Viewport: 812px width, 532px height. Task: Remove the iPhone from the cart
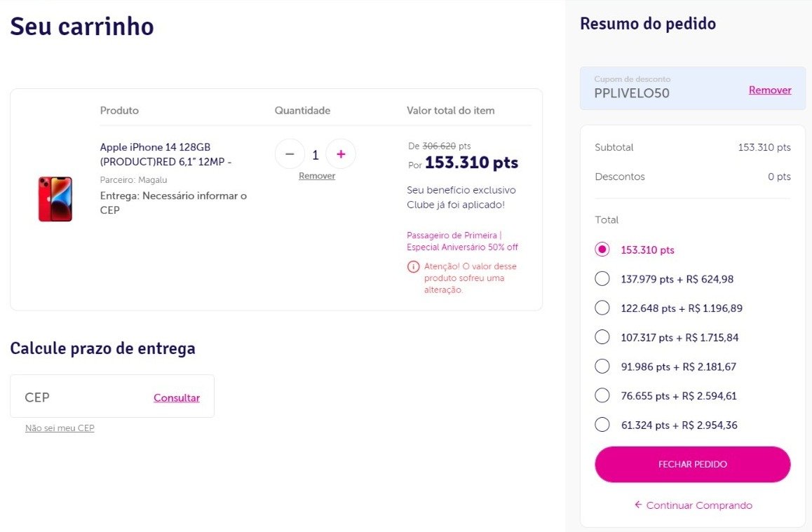317,175
